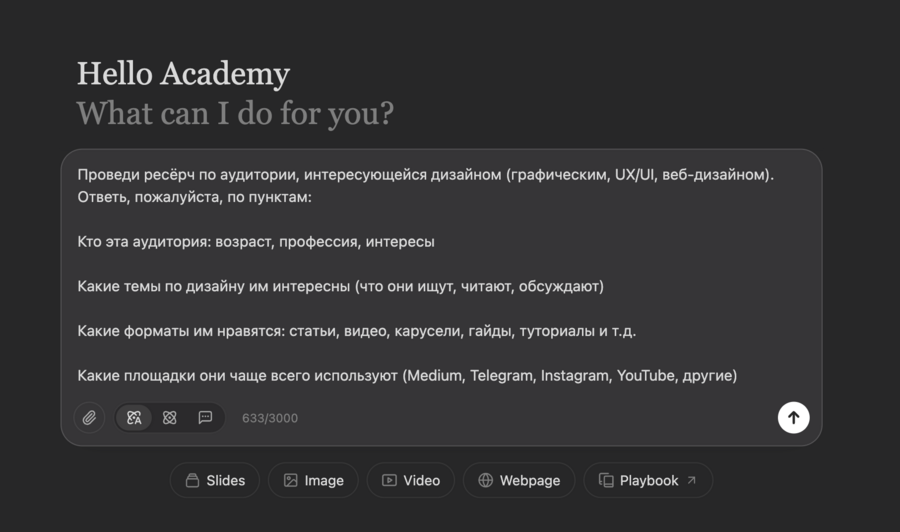Select the Slides option label
The width and height of the screenshot is (900, 532).
[x=226, y=481]
